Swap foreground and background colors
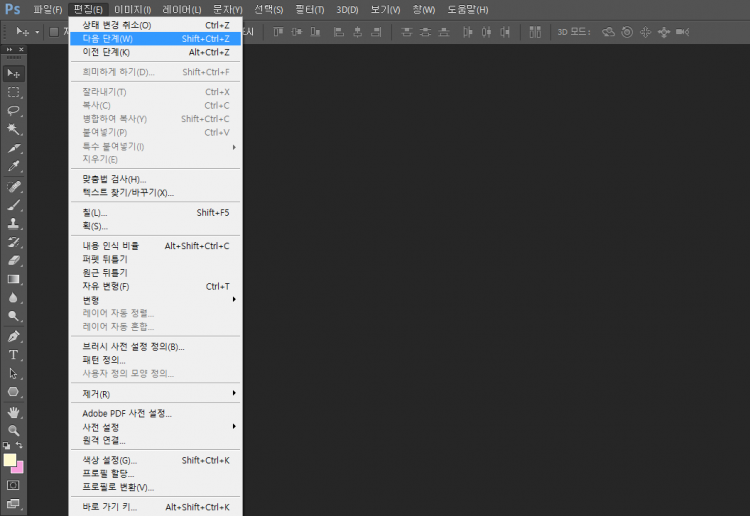This screenshot has width=750, height=516. coord(20,445)
